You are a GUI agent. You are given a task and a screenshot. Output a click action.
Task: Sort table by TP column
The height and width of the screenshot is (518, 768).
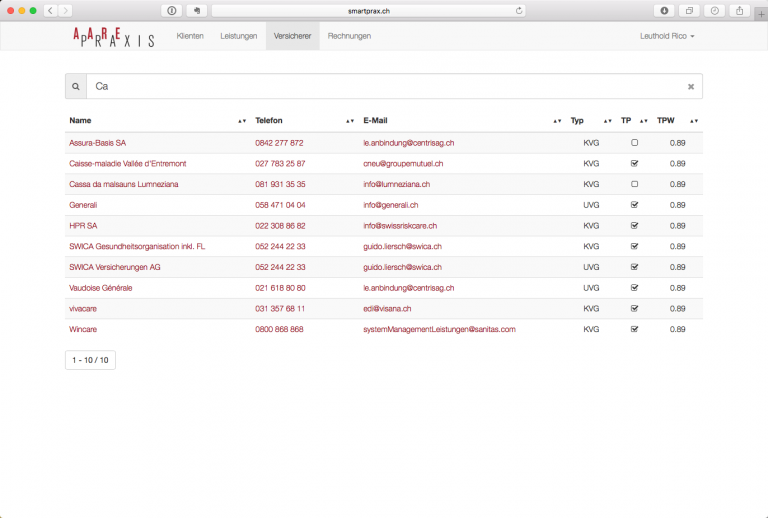644,121
